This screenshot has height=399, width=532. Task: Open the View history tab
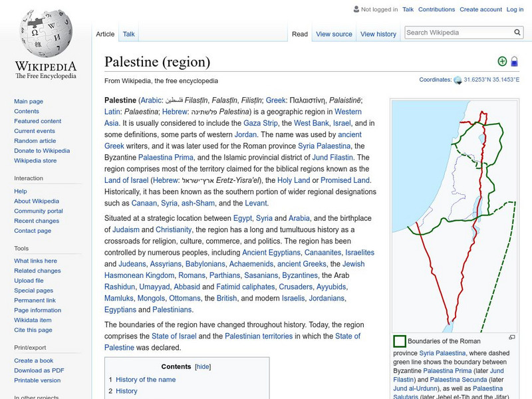point(378,34)
